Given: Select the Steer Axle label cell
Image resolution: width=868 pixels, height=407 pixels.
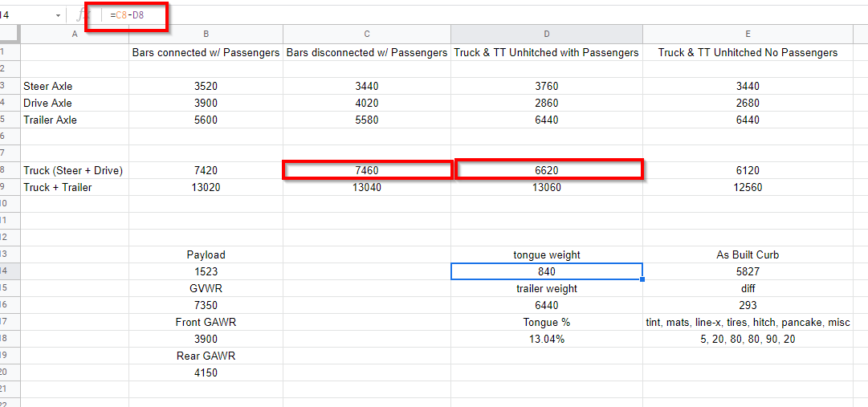Looking at the screenshot, I should (75, 86).
